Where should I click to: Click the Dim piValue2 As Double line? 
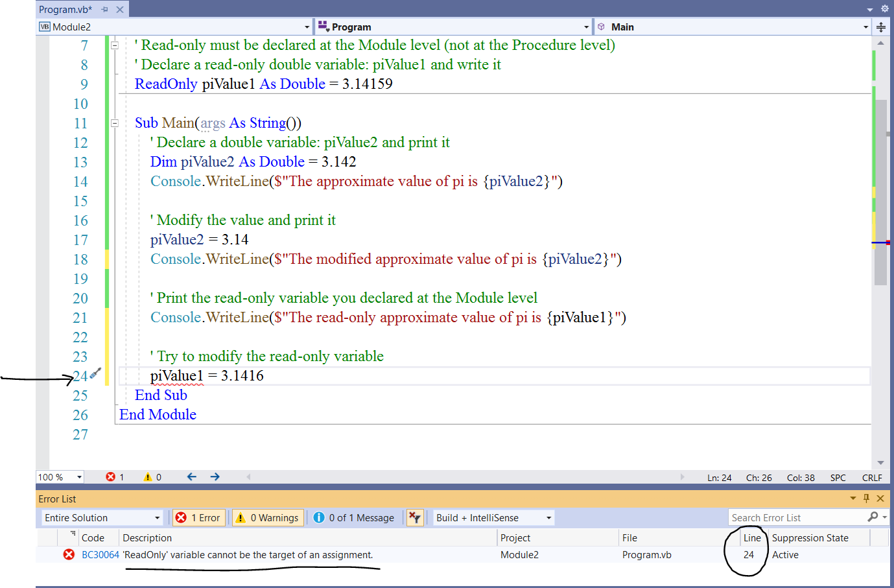click(253, 162)
